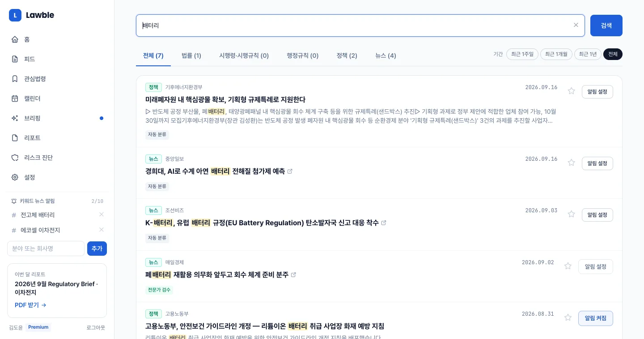Remove the 에코셀 이차전지 keyword
This screenshot has width=644, height=339.
102,230
